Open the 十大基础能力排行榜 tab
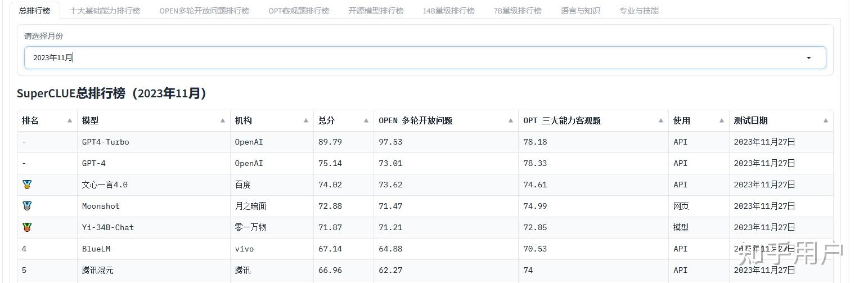Viewport: 868px width, 283px height. tap(105, 10)
